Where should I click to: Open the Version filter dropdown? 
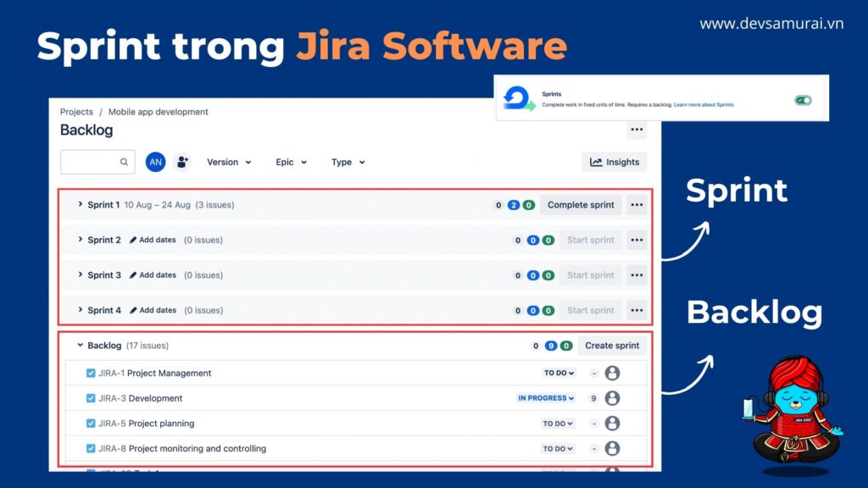228,162
